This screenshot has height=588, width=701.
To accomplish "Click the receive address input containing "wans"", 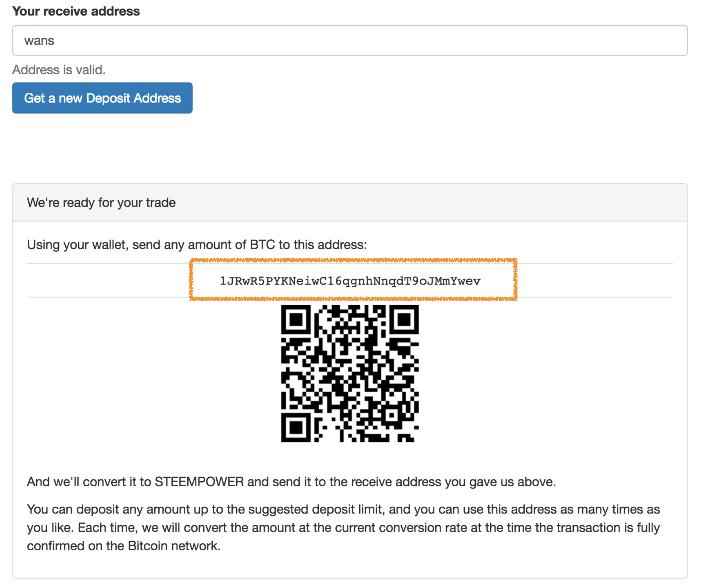I will pyautogui.click(x=350, y=40).
